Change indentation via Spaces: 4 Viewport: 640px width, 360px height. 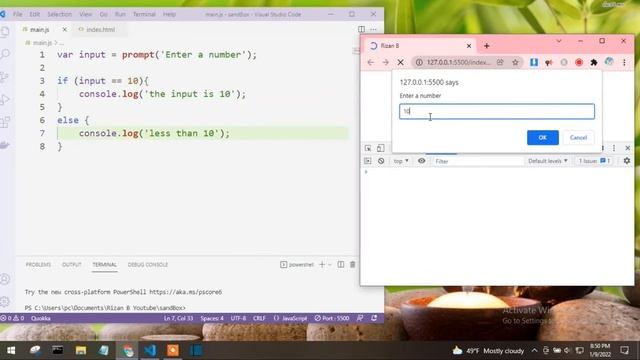click(x=212, y=318)
